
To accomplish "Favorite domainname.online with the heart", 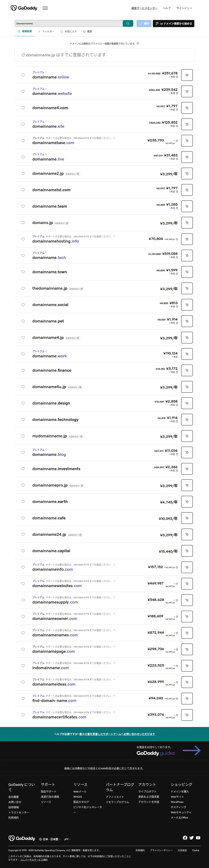I will coord(23,75).
